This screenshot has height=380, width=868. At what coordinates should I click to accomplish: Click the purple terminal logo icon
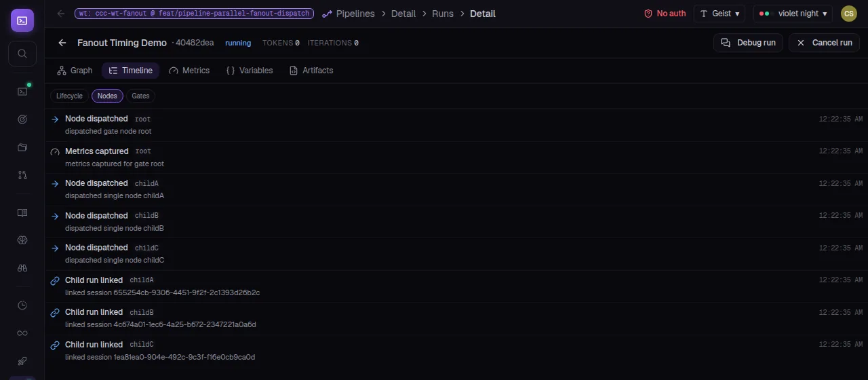click(22, 20)
